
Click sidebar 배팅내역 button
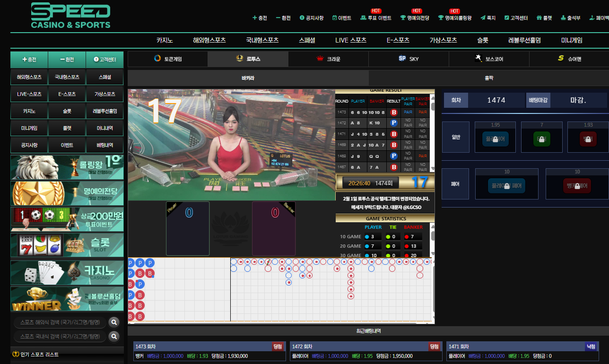pos(105,145)
